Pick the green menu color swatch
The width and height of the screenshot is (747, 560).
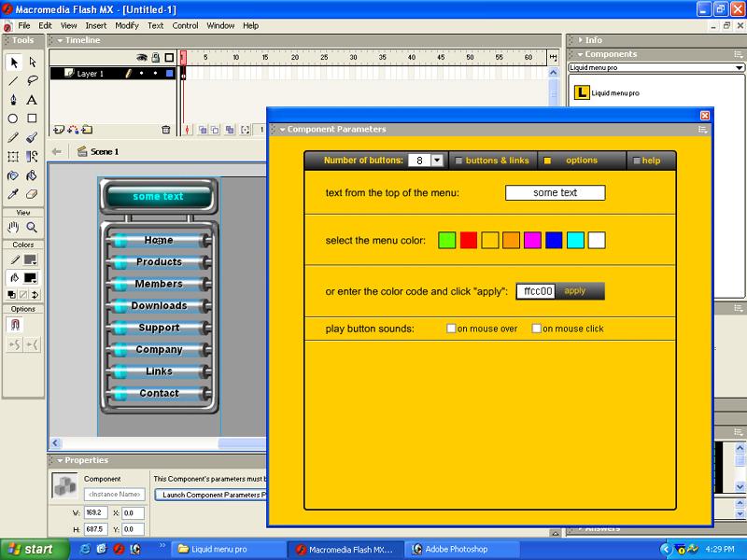pos(447,240)
